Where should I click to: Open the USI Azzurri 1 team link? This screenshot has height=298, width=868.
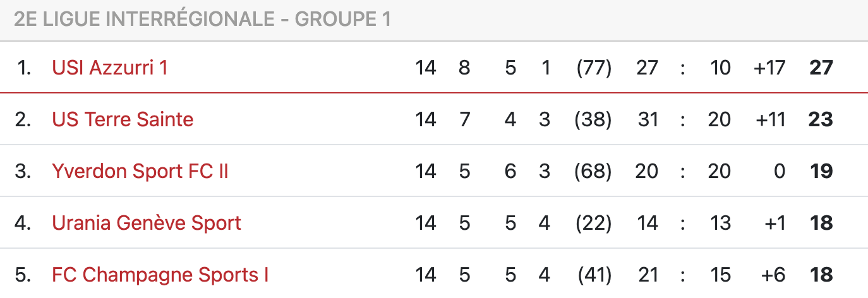(110, 68)
